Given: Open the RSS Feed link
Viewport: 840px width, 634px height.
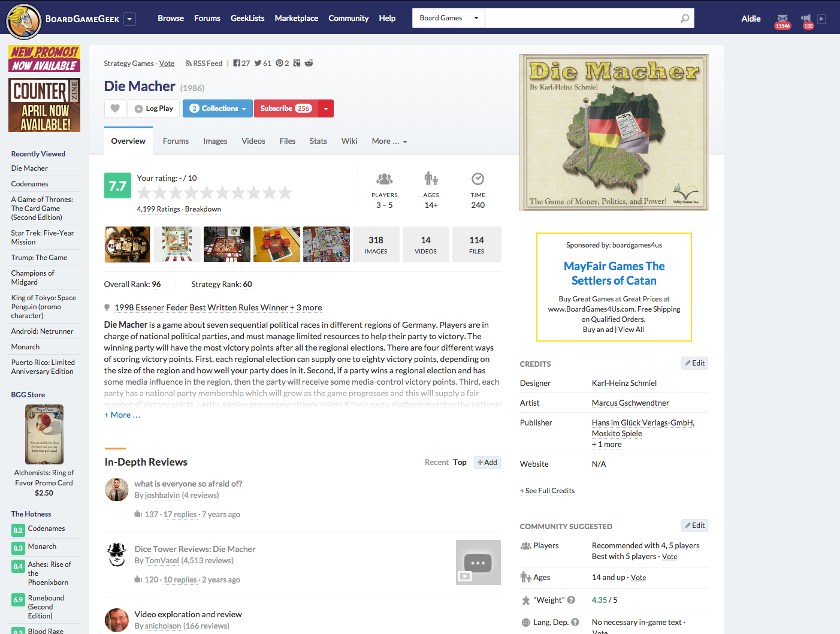Looking at the screenshot, I should coord(204,64).
